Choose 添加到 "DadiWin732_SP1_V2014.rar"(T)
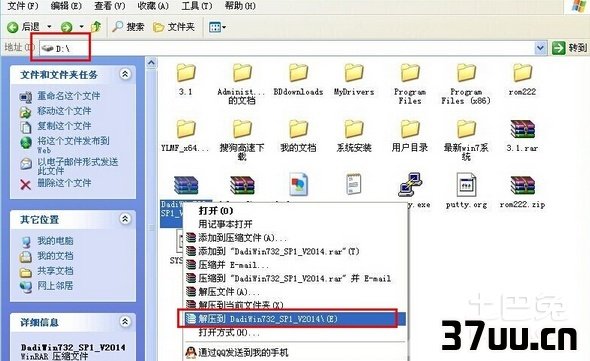Screen dimensions: 590x361 pyautogui.click(x=295, y=251)
